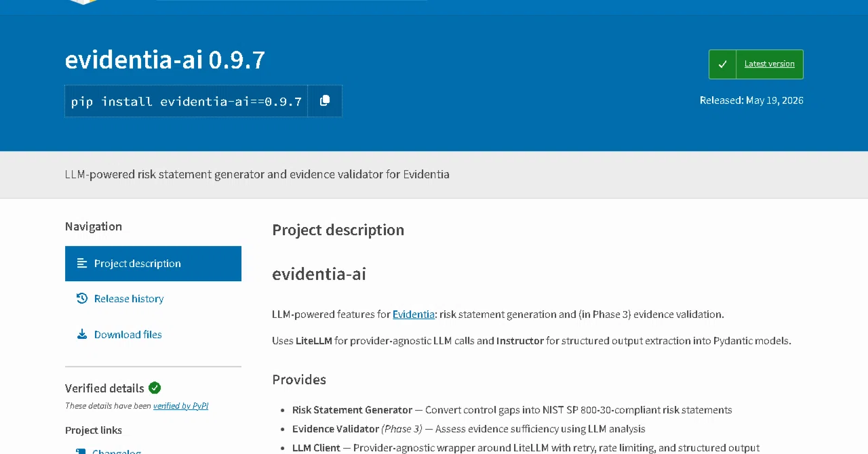Click the Provides section heading
The width and height of the screenshot is (868, 454).
click(x=299, y=379)
